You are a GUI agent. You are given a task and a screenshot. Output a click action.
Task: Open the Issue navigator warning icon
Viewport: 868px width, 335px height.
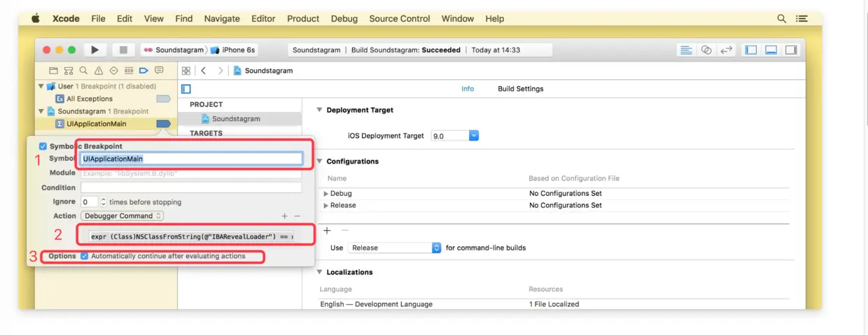99,71
